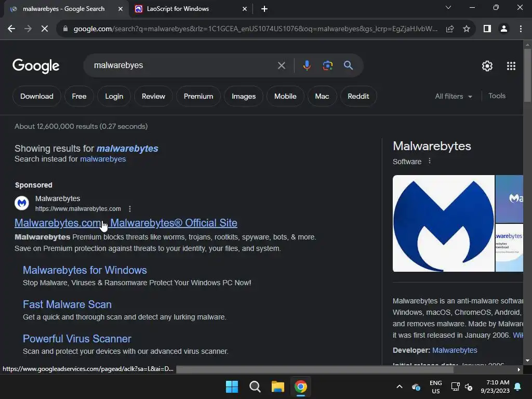Switch to Images results
Viewport: 532px width, 399px height.
(x=244, y=96)
